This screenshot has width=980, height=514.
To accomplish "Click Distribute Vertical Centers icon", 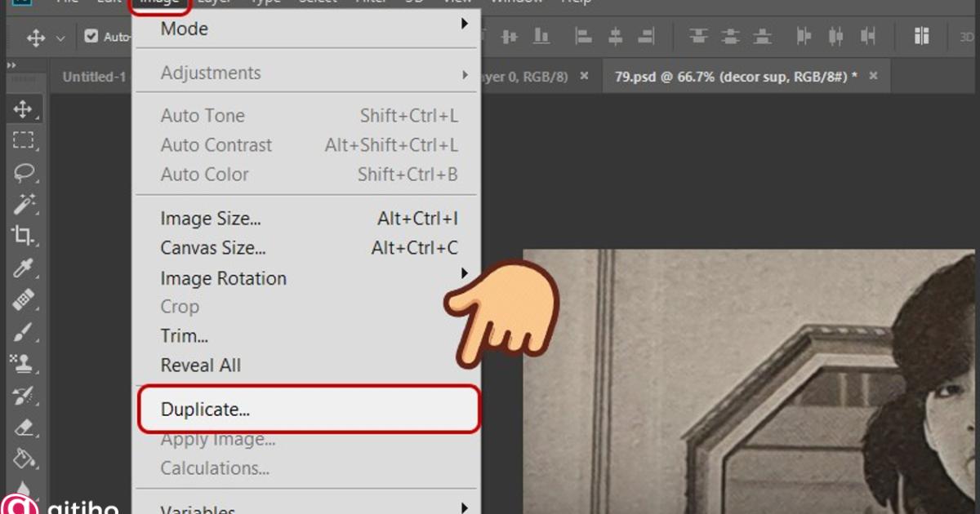I will point(730,37).
